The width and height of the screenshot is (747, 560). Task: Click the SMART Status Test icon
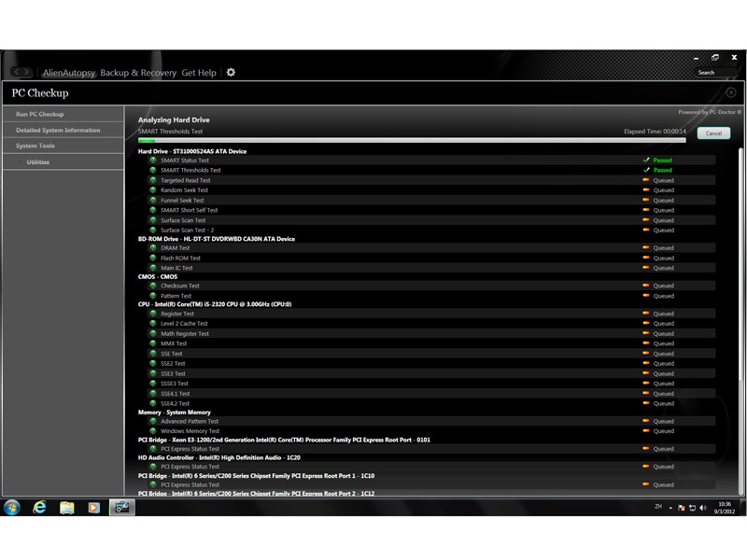click(153, 161)
